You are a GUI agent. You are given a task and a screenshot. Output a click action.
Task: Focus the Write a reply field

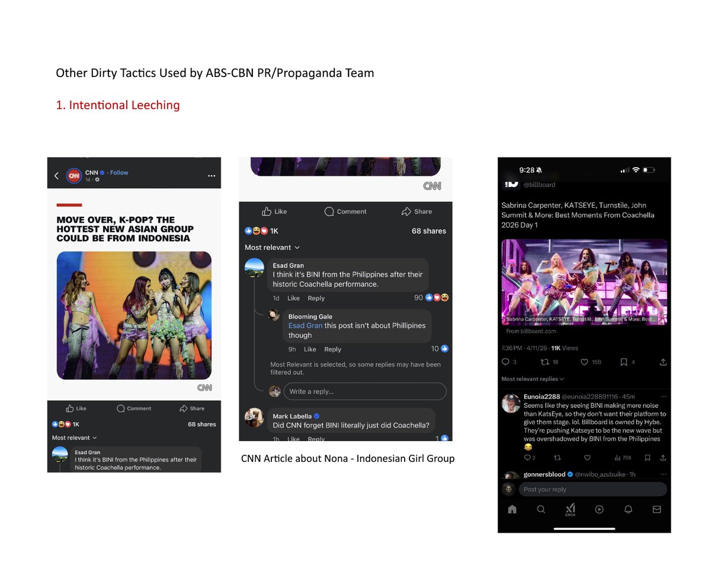click(364, 391)
